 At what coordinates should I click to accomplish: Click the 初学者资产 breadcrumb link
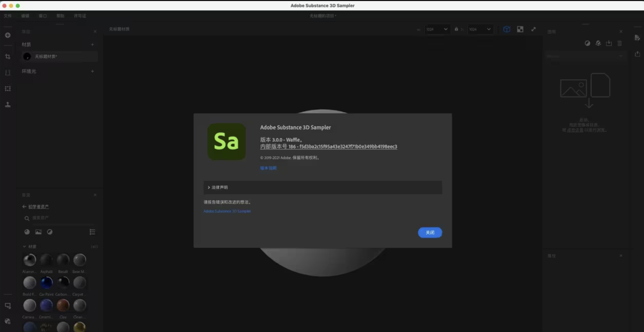pyautogui.click(x=38, y=207)
